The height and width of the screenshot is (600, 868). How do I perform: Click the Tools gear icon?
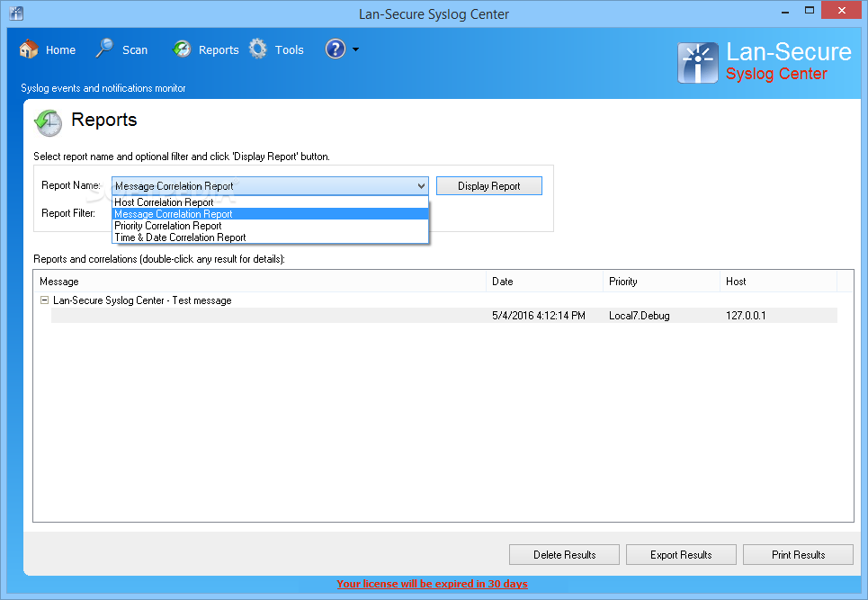[258, 49]
